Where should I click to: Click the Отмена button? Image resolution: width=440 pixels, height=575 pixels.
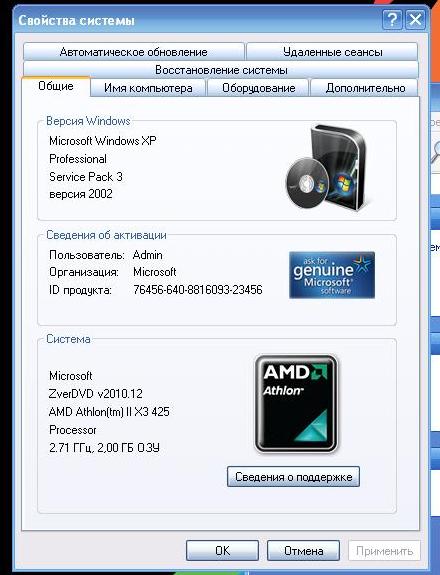pyautogui.click(x=303, y=550)
